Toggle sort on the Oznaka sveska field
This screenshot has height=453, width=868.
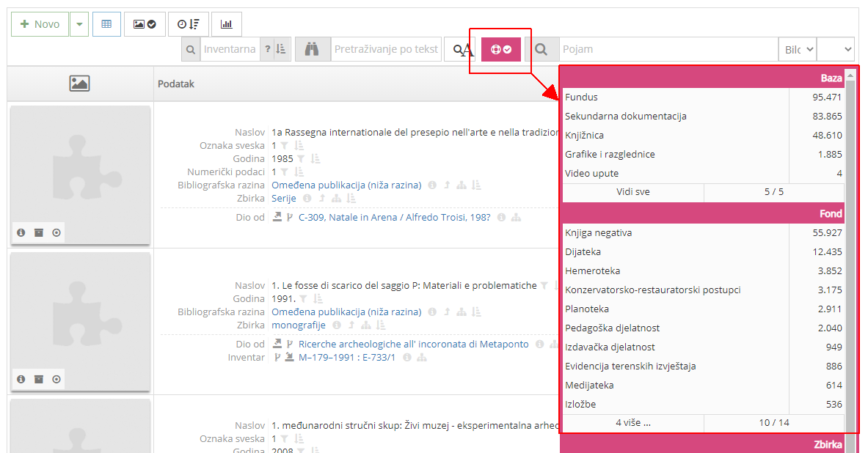pos(299,144)
